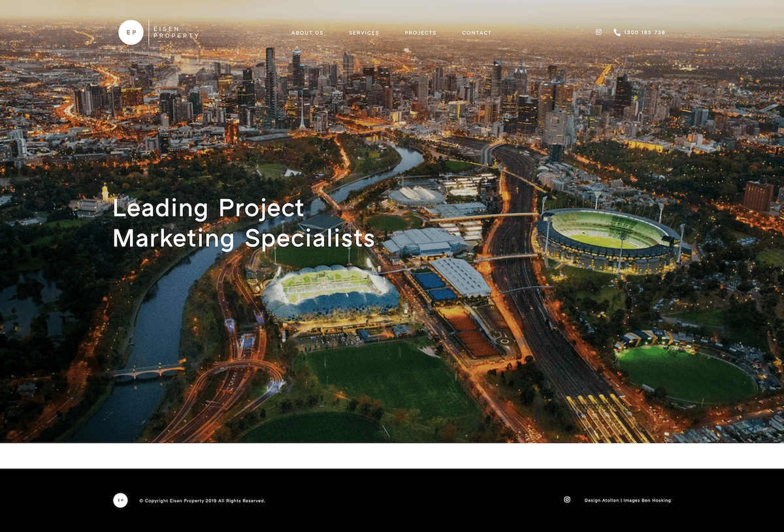Screen dimensions: 784x532
Task: Call the 1300 185 738 number link
Action: 644,33
